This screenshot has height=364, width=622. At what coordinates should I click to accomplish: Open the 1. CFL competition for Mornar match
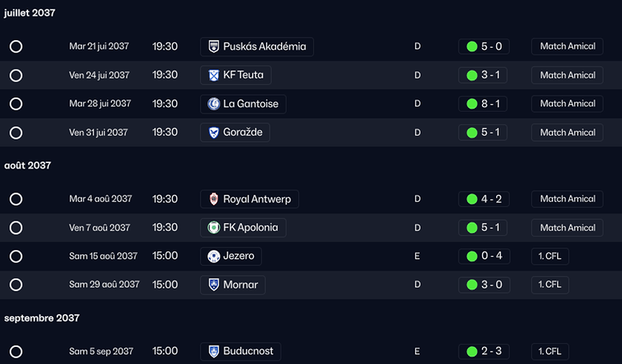(550, 284)
